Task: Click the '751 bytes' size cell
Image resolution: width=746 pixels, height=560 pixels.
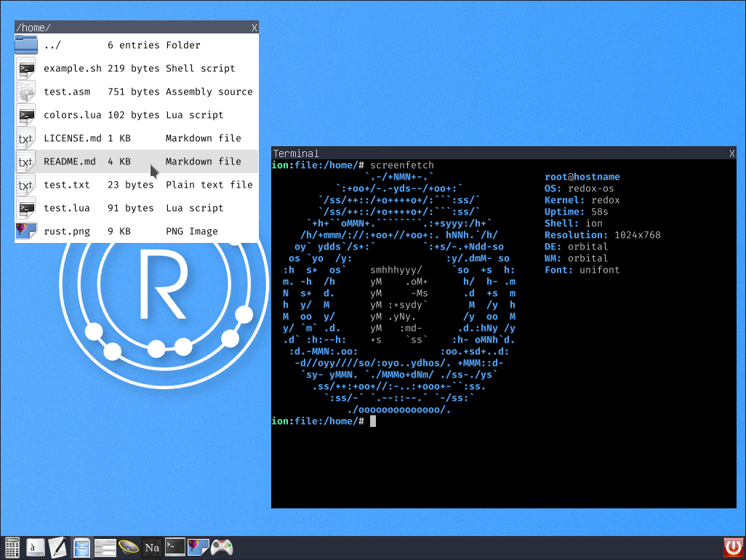Action: pyautogui.click(x=134, y=92)
